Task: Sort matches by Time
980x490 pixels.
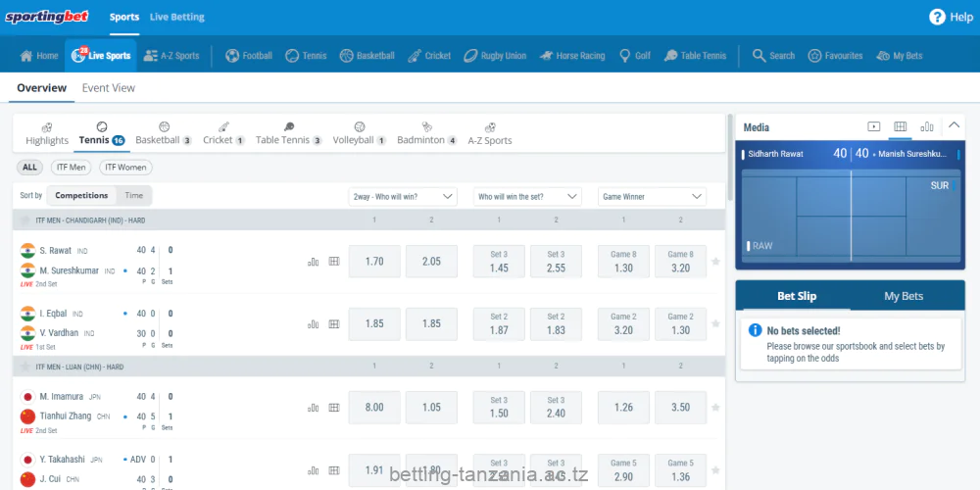Action: [x=133, y=195]
